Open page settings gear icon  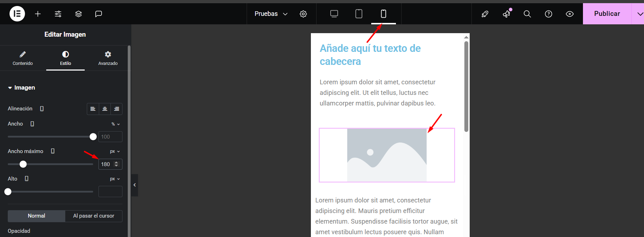click(303, 14)
